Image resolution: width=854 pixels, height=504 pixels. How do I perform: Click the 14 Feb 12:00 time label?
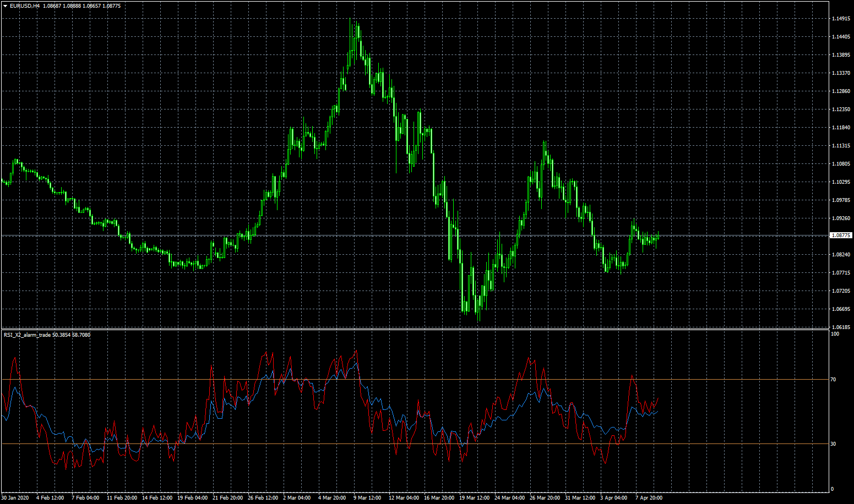(x=157, y=498)
